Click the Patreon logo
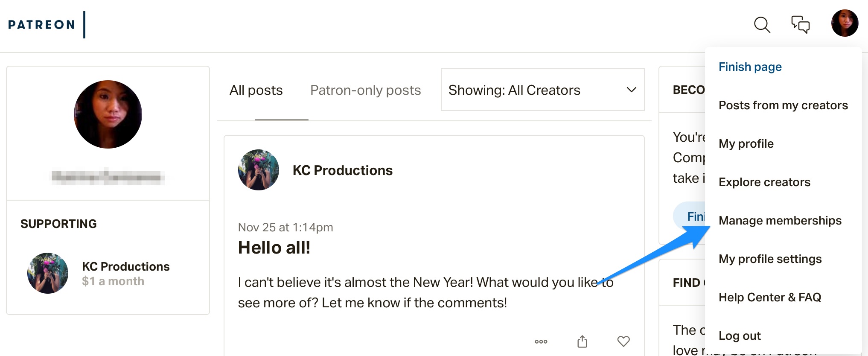 click(41, 25)
